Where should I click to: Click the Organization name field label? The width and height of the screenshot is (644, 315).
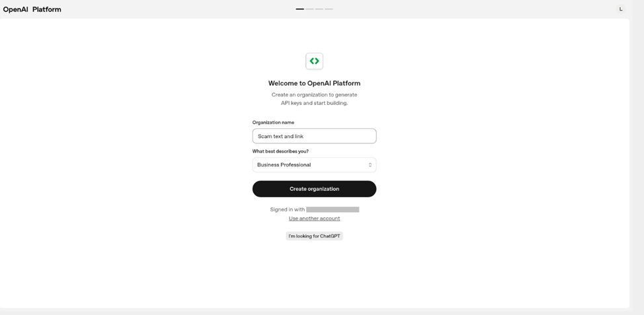click(x=273, y=122)
